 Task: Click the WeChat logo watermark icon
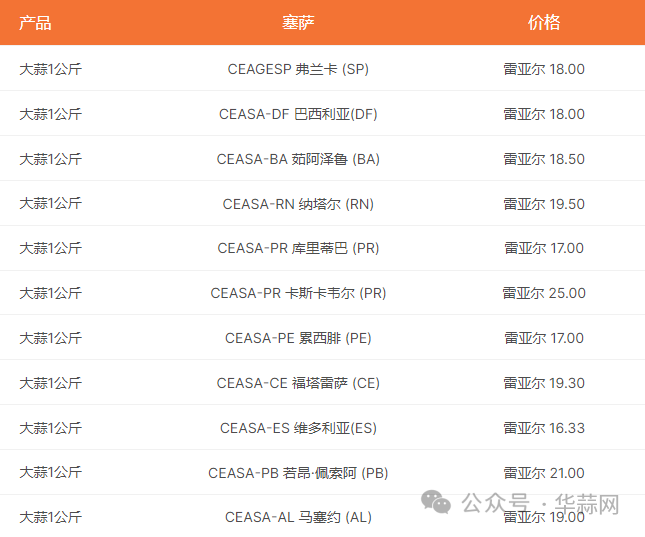point(436,502)
